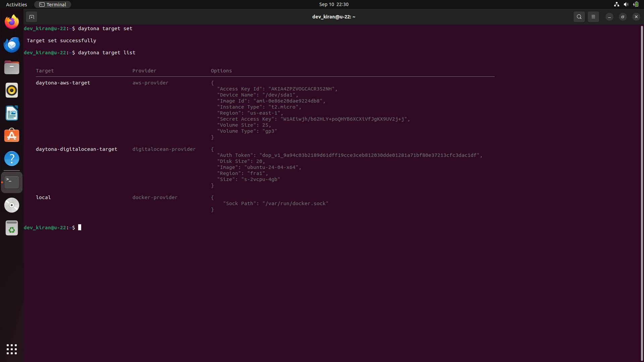Click the terminal vertical scrollbar
Screen dimensions: 644x362
click(642, 193)
